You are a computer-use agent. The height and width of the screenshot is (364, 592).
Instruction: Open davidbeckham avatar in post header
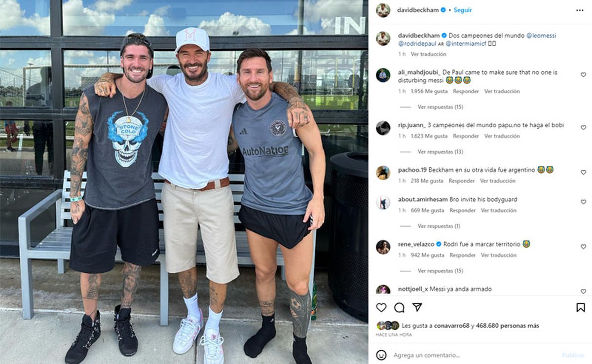coord(383,10)
